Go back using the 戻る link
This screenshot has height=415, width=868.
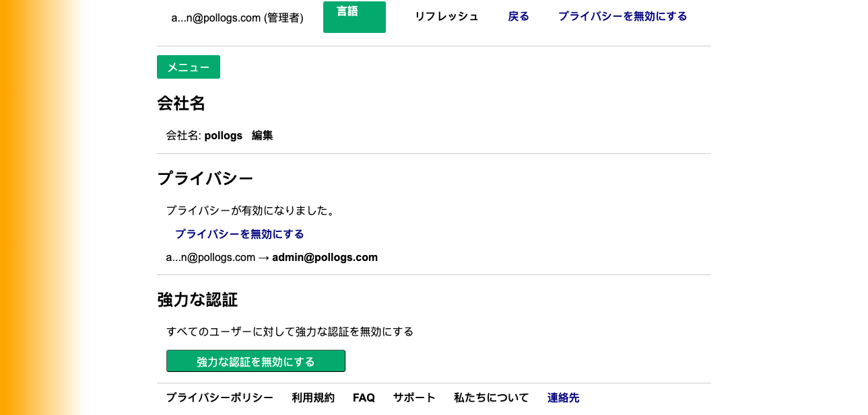(518, 16)
